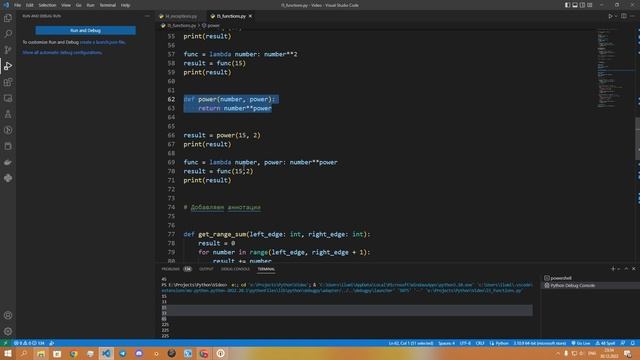Screen dimensions: 640x360
Task: Open the Manage gear icon
Action: 8,331
